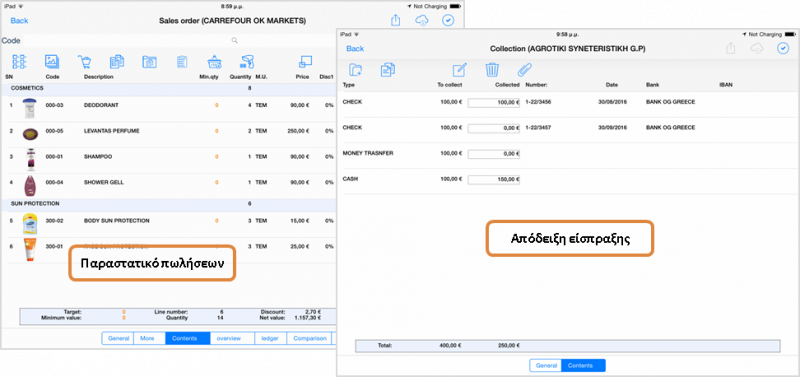Screen dimensions: 800x377
Task: Activate the barcode scanner icon in Sales order
Action: coord(247,62)
